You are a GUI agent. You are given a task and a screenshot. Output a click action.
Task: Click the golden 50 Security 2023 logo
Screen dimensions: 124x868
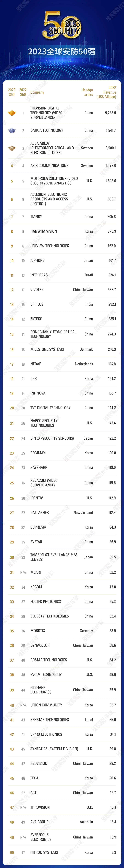coord(62,25)
